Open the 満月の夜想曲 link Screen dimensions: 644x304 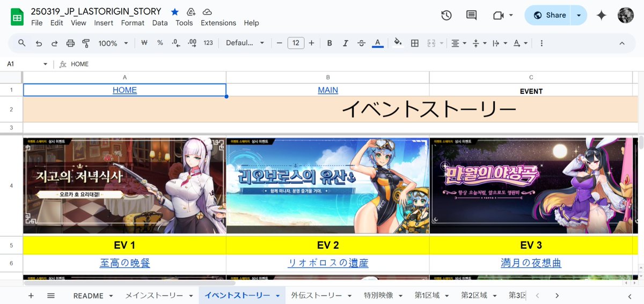(x=531, y=263)
